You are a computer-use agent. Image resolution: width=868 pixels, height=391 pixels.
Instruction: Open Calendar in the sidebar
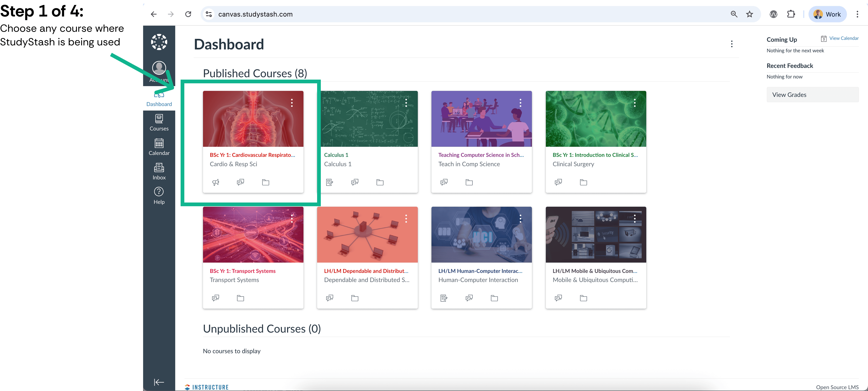pyautogui.click(x=159, y=147)
